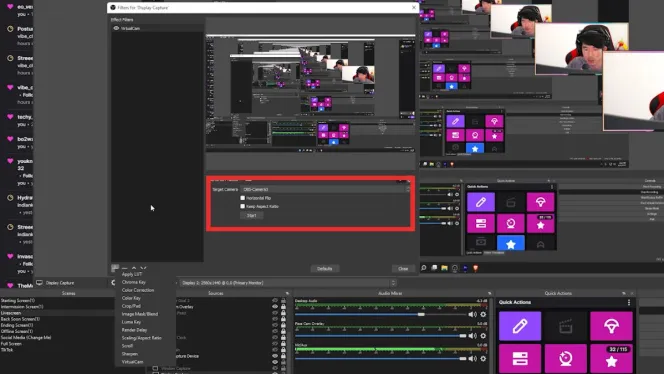Image resolution: width=664 pixels, height=374 pixels.
Task: Click the star tile showing 32 / 115
Action: [611, 359]
